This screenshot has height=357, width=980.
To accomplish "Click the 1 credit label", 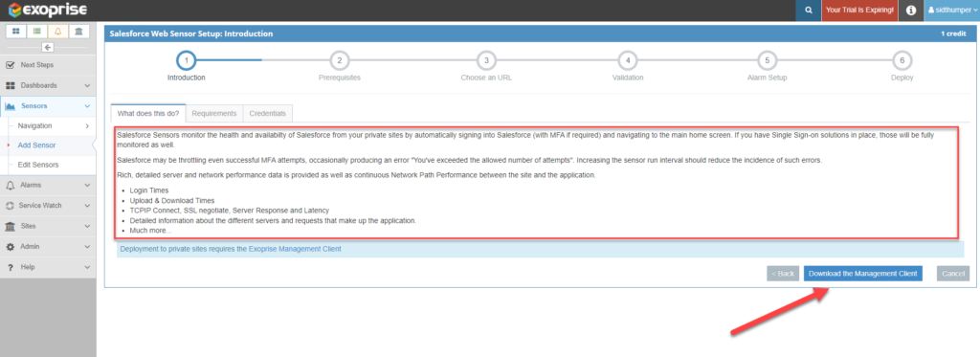I will pyautogui.click(x=953, y=33).
